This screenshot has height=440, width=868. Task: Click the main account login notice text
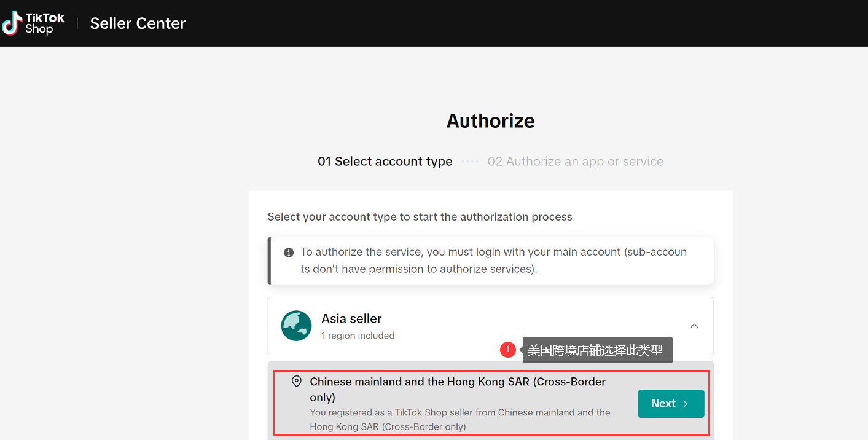tap(493, 261)
